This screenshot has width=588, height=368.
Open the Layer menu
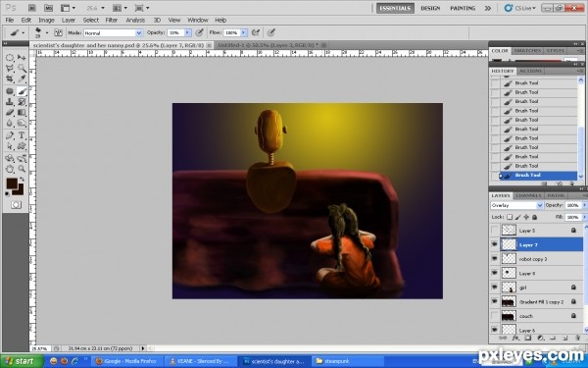[x=69, y=21]
